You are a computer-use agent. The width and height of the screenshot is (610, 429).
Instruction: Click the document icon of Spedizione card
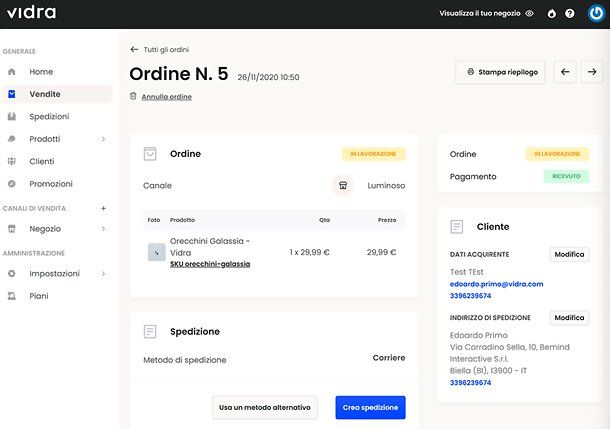tap(150, 331)
